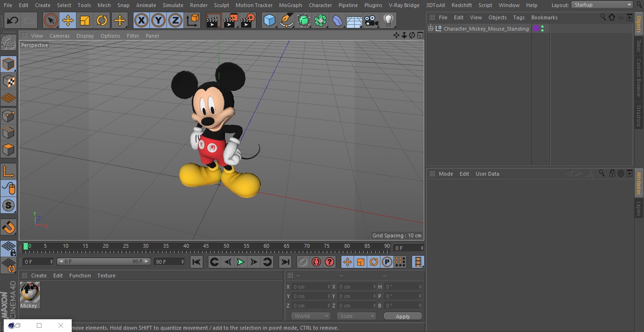Toggle X axis lock
This screenshot has width=644, height=332.
tap(141, 20)
